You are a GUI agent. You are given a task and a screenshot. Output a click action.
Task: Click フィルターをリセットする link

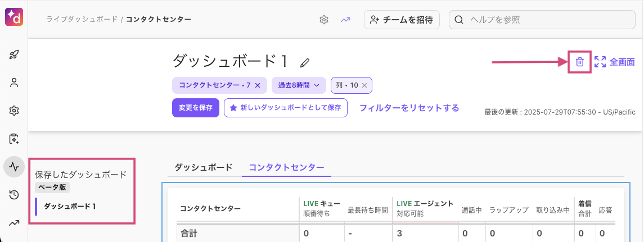409,108
